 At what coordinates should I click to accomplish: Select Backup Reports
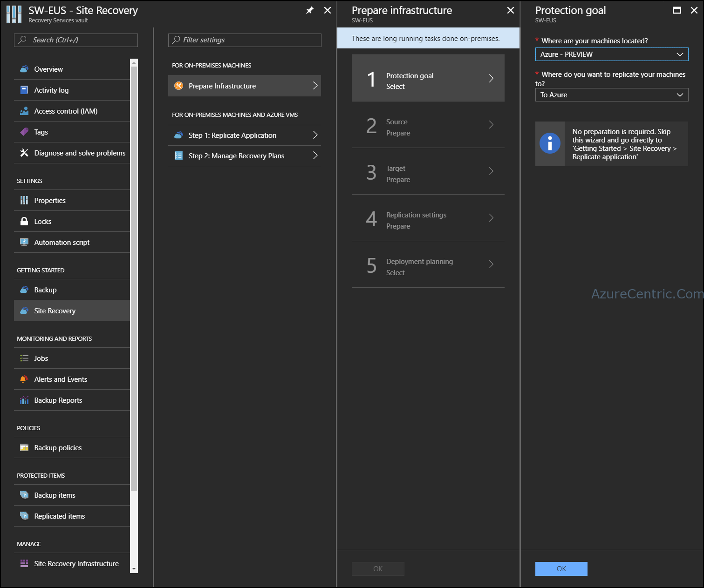pyautogui.click(x=72, y=400)
